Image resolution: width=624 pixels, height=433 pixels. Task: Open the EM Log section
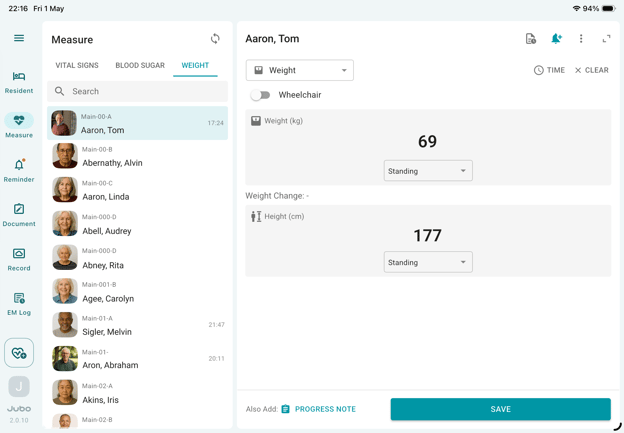point(19,304)
